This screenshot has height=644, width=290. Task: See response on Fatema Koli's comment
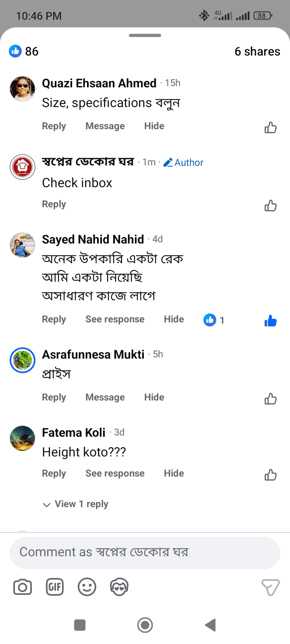(x=115, y=473)
